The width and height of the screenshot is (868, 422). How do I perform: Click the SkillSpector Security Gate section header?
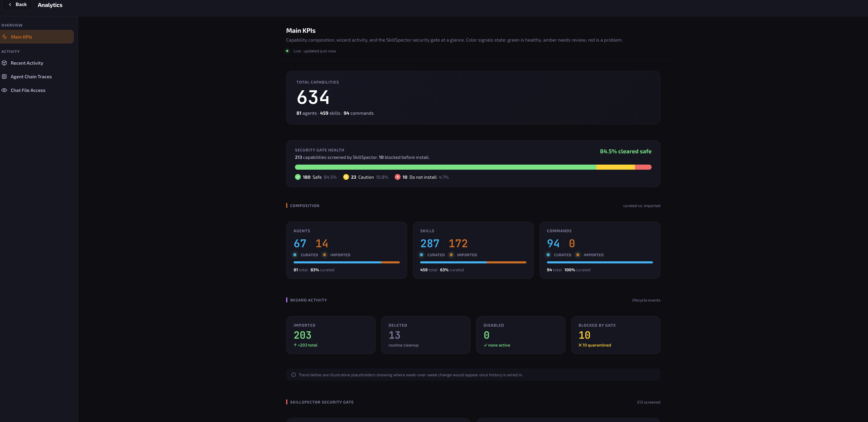pyautogui.click(x=322, y=402)
